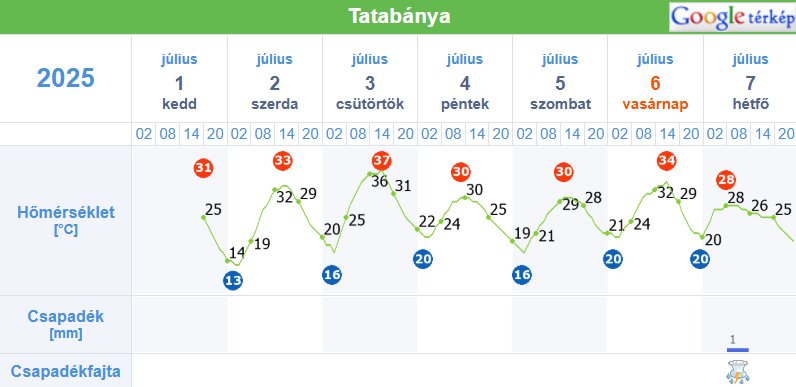Screen dimensions: 796x387
Task: Select the július 1 kedd column header
Action: click(x=179, y=82)
